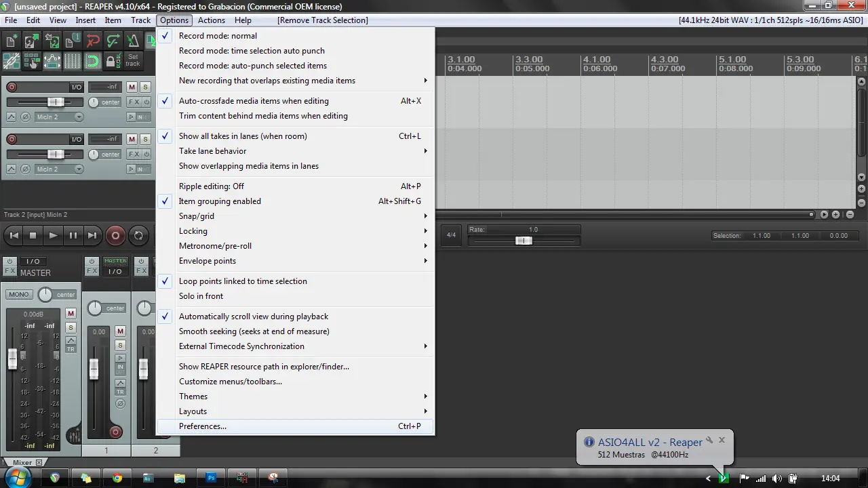The height and width of the screenshot is (488, 868).
Task: Open the Track menu
Action: (x=141, y=20)
